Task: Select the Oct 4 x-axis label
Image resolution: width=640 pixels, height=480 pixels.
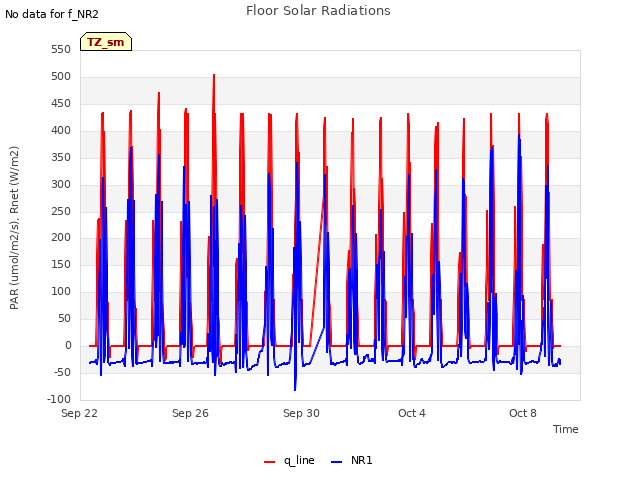Action: coord(412,413)
